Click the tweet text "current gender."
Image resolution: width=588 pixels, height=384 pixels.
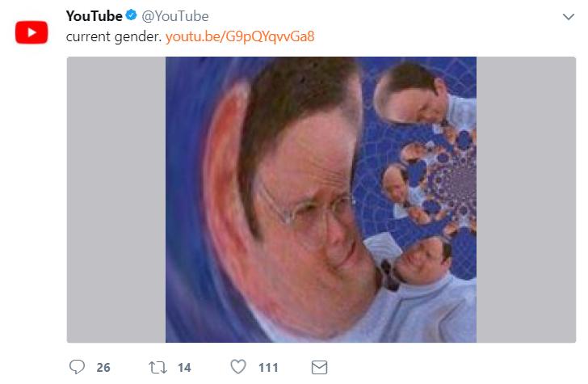click(x=113, y=37)
